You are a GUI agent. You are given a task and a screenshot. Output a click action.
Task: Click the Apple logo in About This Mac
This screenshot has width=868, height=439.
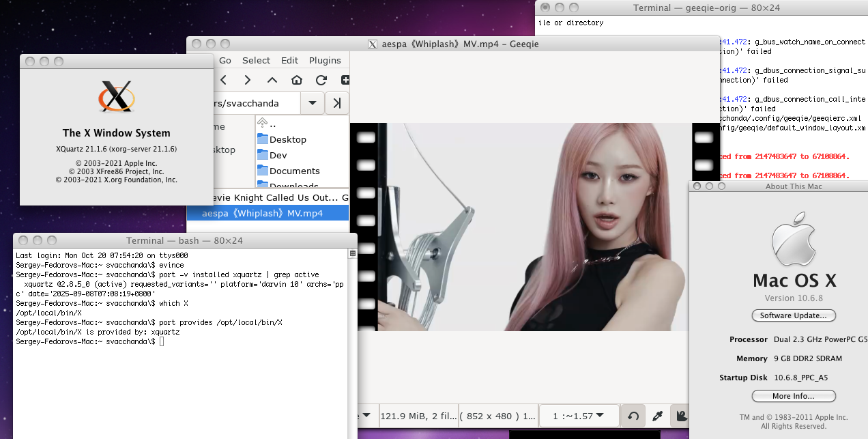coord(794,238)
